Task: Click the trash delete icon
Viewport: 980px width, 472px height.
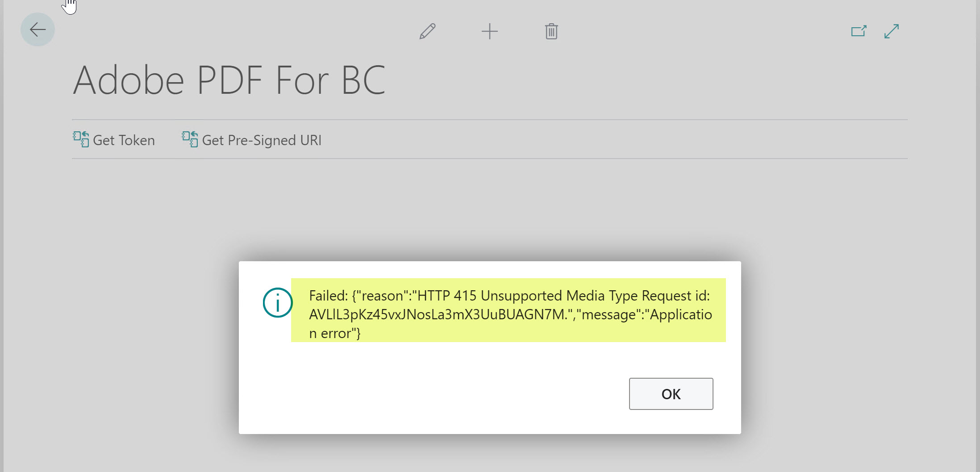Action: [x=551, y=31]
